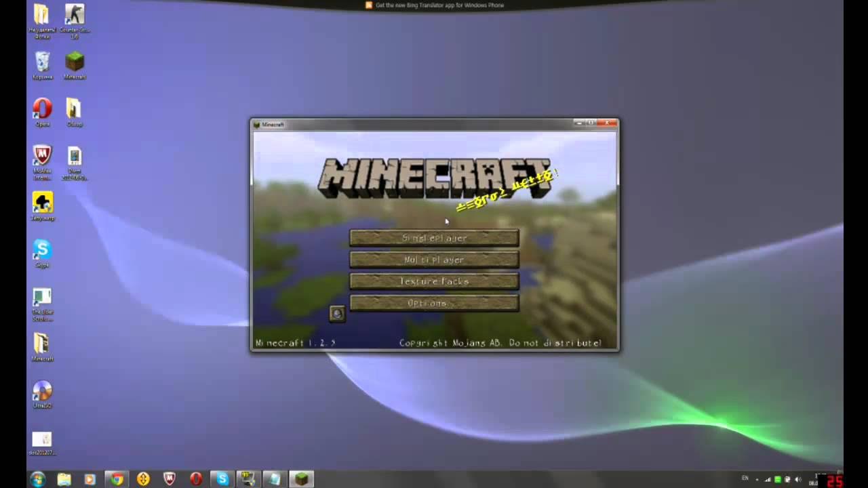
Task: Open the folder icon right of Opera
Action: 75,112
